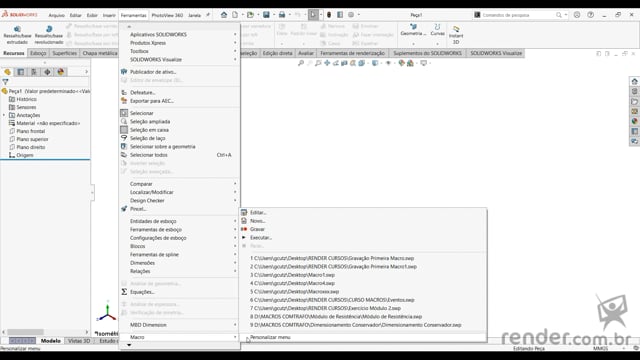Screen dimensions: 640x360
Task: Expand the Anotações tree node
Action: [x=4, y=115]
